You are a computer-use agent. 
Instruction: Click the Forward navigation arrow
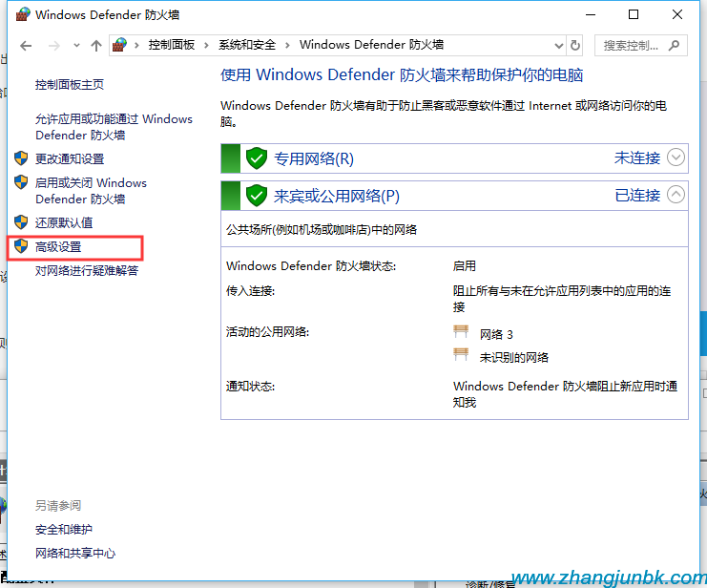[53, 46]
